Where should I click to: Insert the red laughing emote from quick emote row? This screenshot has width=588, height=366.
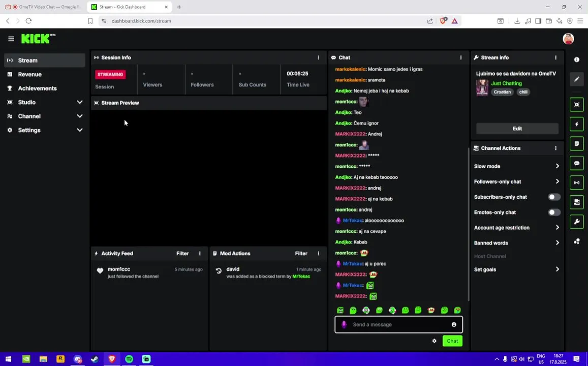(431, 310)
